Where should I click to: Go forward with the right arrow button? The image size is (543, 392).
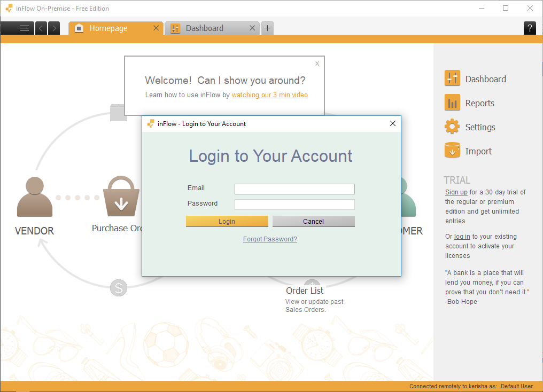tap(54, 28)
